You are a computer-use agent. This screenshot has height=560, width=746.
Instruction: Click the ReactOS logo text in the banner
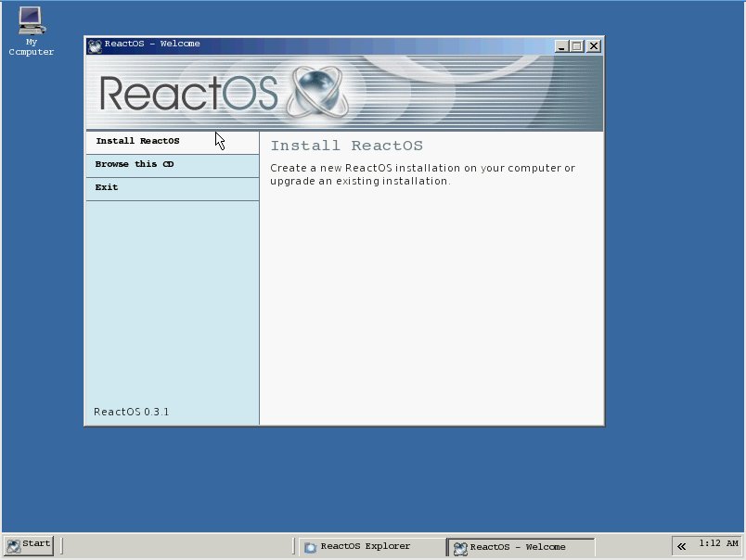[x=188, y=94]
